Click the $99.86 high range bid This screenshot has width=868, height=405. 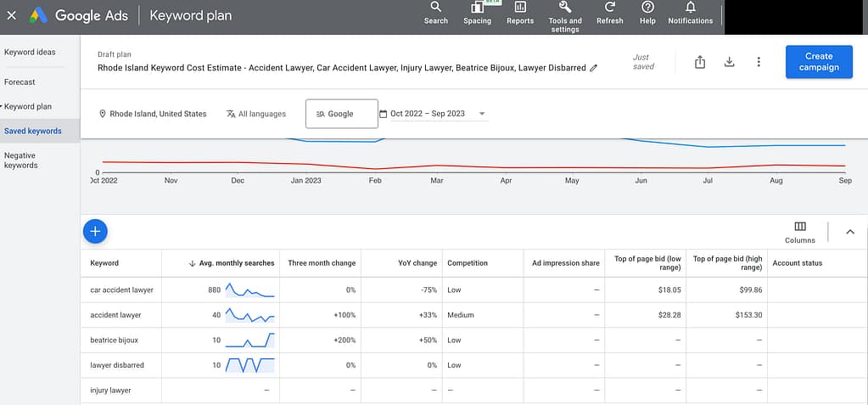tap(751, 290)
